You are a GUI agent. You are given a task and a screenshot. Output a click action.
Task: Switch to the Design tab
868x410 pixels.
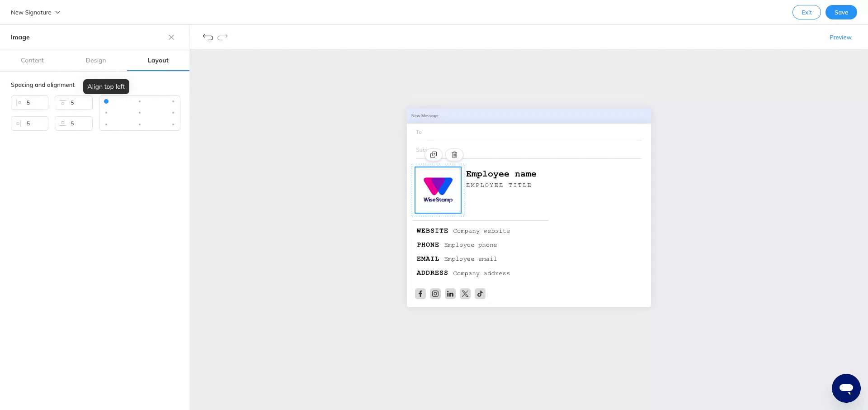pyautogui.click(x=96, y=60)
